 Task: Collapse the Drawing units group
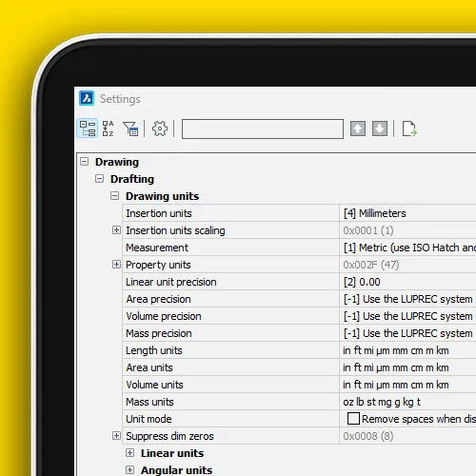point(114,196)
